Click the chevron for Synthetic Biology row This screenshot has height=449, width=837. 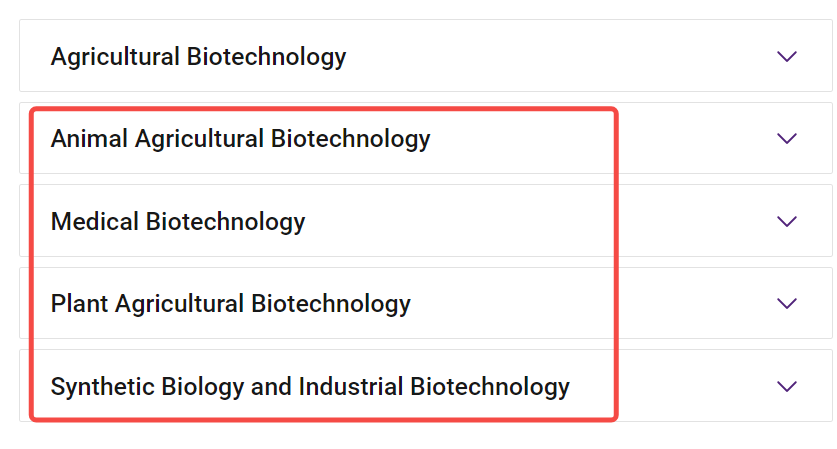pyautogui.click(x=787, y=386)
